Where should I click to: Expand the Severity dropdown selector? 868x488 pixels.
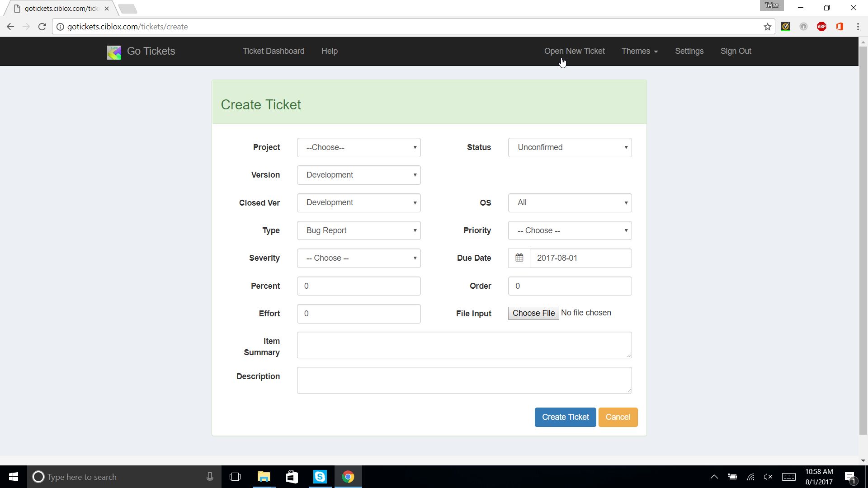pyautogui.click(x=359, y=258)
